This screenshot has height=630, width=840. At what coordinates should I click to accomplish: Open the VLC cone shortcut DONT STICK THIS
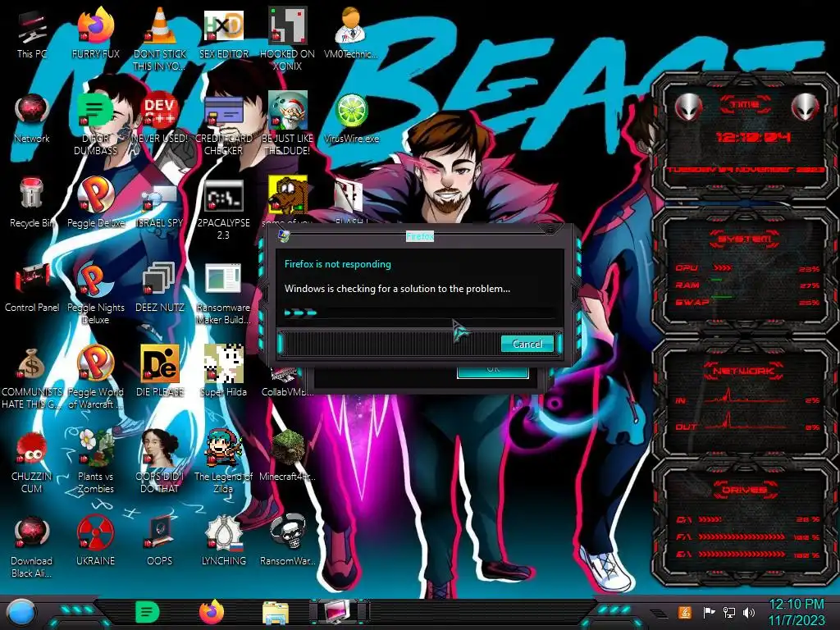point(160,39)
